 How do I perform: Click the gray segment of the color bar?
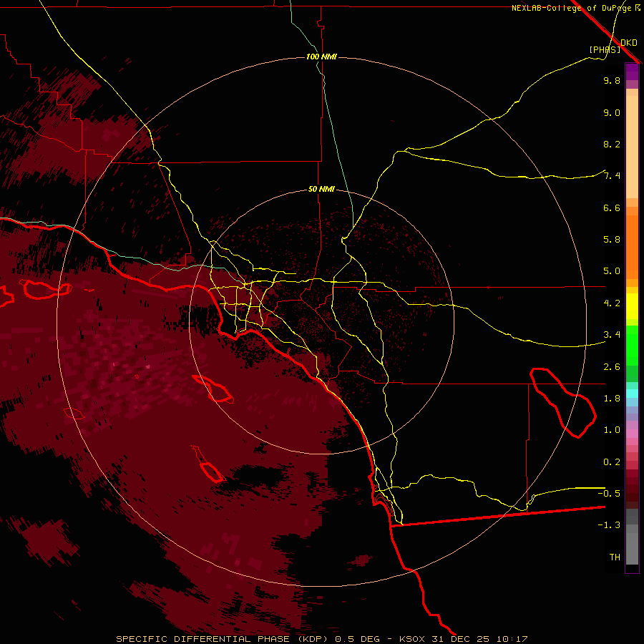[x=632, y=538]
